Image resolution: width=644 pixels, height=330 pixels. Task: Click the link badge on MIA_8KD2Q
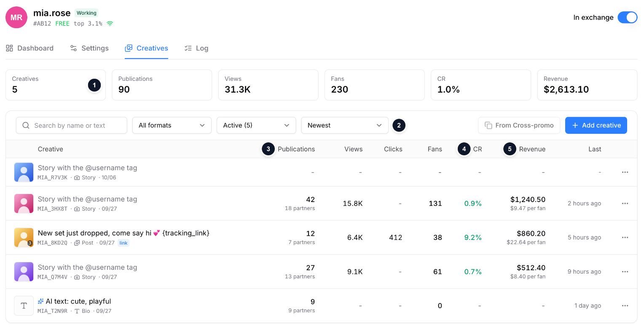pyautogui.click(x=123, y=243)
